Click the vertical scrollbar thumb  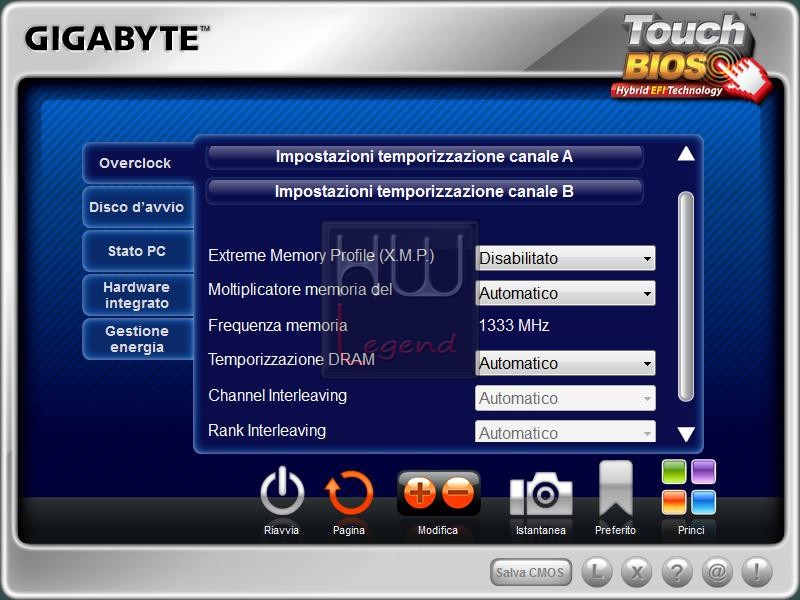[x=686, y=296]
